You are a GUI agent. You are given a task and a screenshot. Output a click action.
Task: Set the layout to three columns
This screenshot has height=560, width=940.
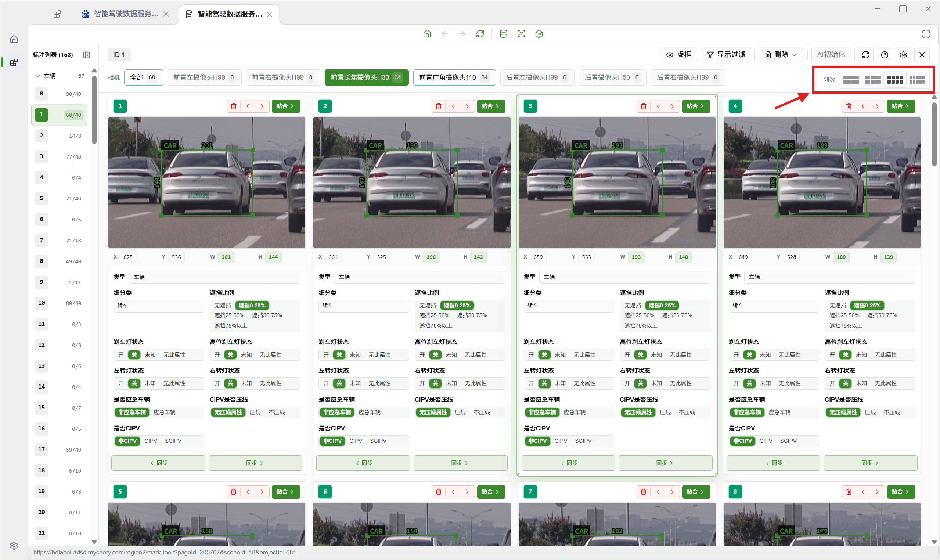coord(873,80)
